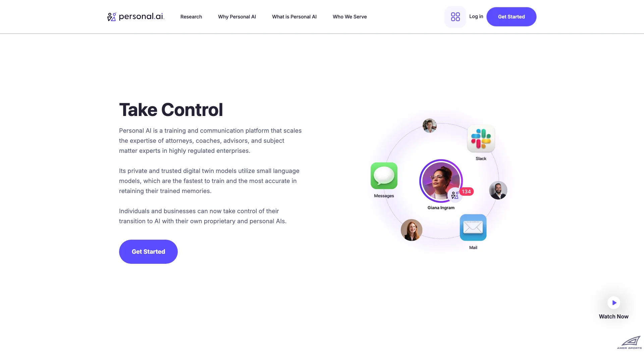Image resolution: width=644 pixels, height=362 pixels.
Task: Click the Get Started hero button
Action: [x=148, y=251]
